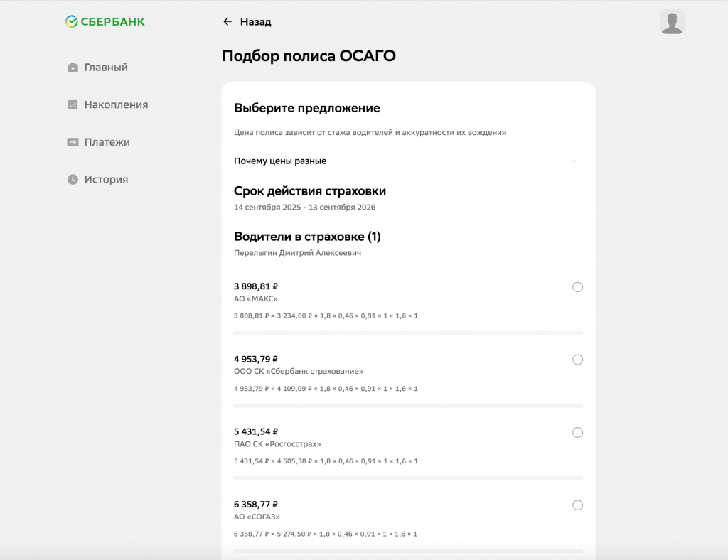Click the home icon beside Главный

(73, 68)
